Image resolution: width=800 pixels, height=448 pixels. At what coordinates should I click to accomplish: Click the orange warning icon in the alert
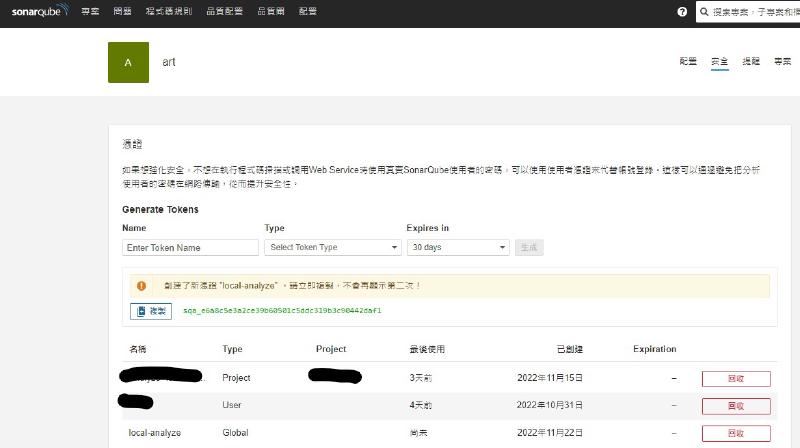click(141, 286)
